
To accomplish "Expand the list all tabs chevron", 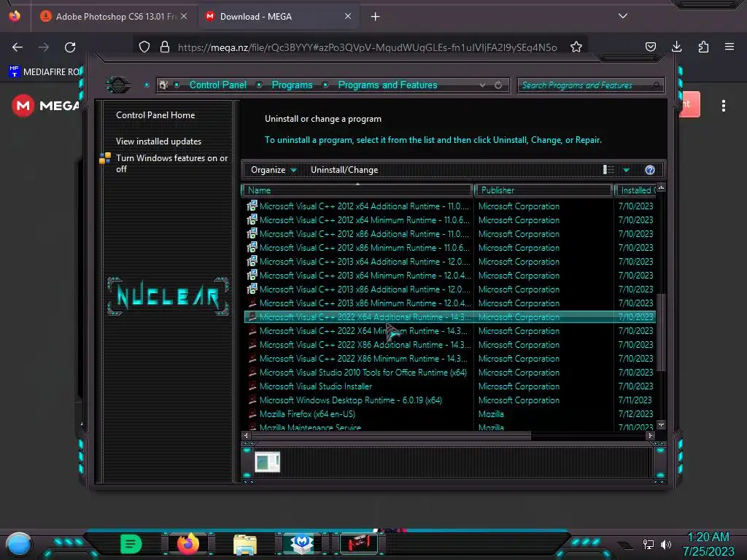I will 623,16.
